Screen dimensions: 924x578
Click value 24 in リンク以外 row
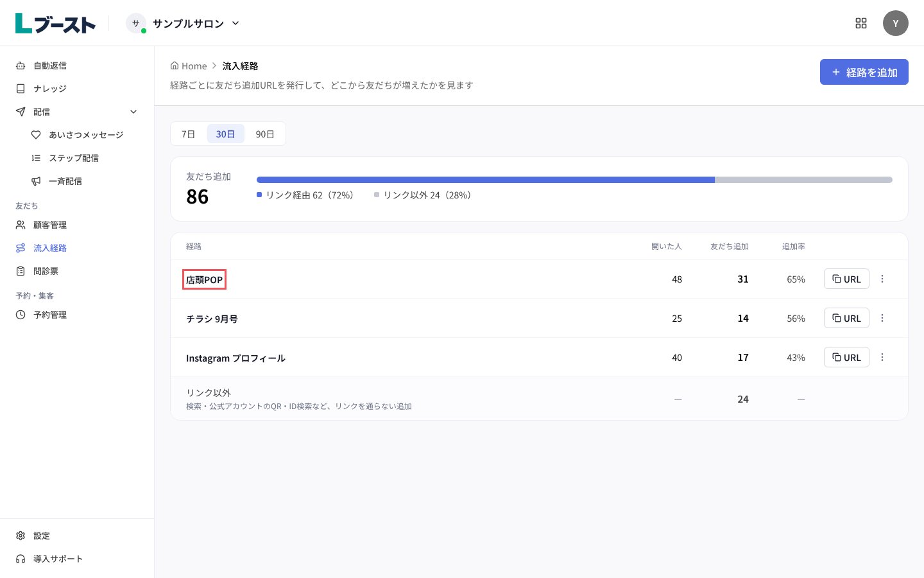[x=743, y=399]
